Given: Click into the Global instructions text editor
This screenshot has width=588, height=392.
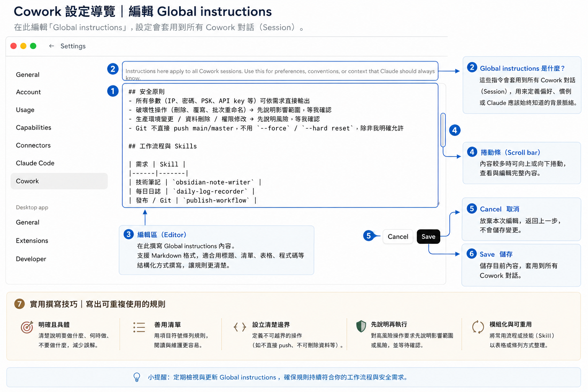Looking at the screenshot, I should pyautogui.click(x=280, y=145).
